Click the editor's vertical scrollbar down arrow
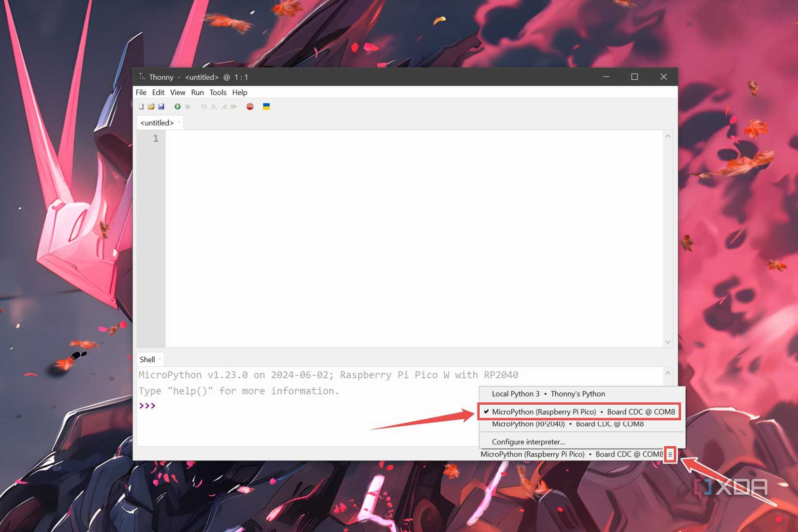This screenshot has width=798, height=532. click(668, 342)
